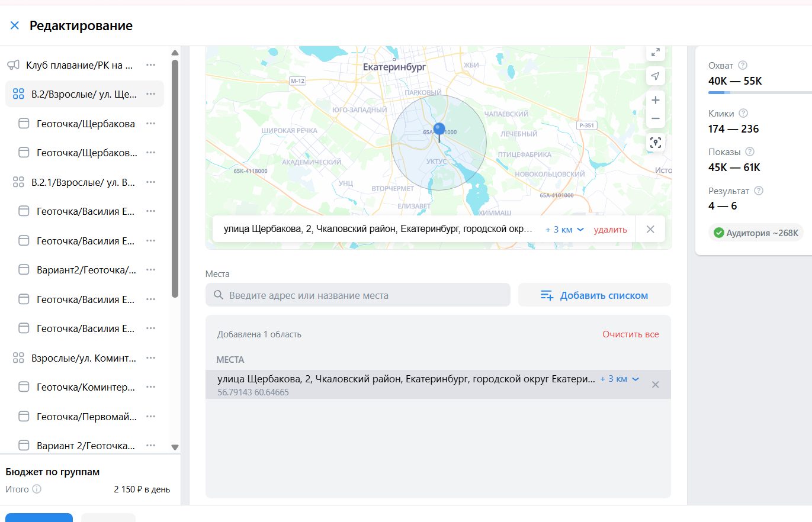
Task: Show help tooltip for Охват
Action: click(743, 65)
